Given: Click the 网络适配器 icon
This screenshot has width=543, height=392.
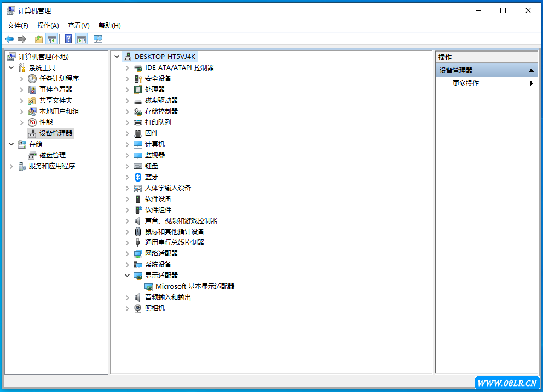Looking at the screenshot, I should click(138, 254).
